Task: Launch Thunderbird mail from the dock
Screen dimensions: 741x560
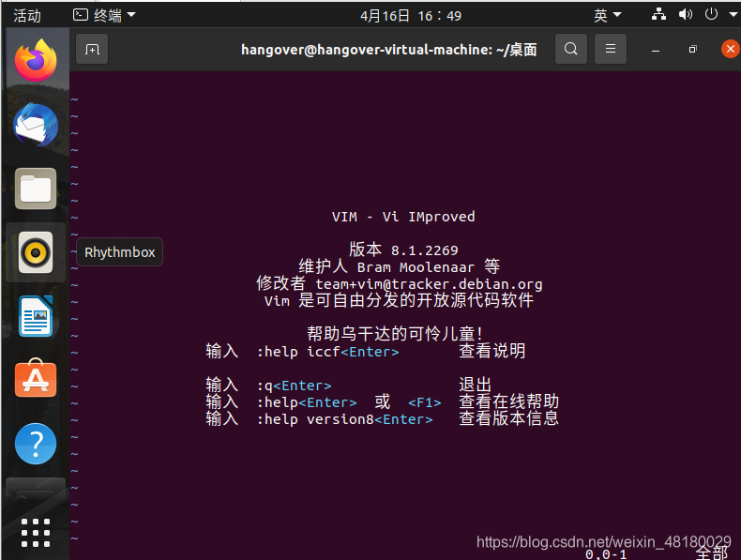Action: point(36,126)
